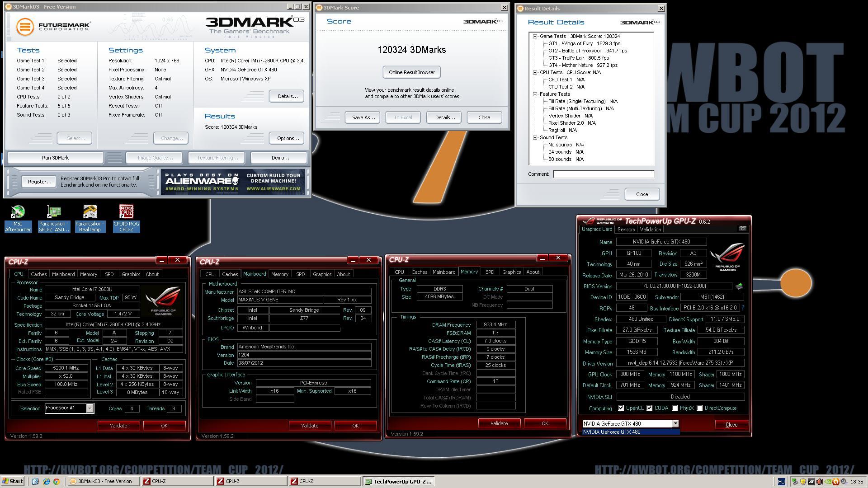Open the MSI Afterburner desktop shortcut

click(18, 219)
